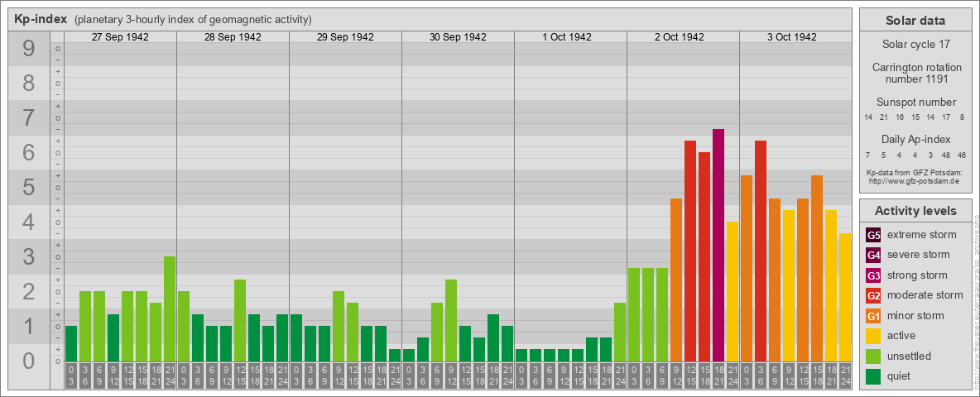Viewport: 980px width, 397px height.
Task: Click the large 4 on Kp axis
Action: point(29,222)
